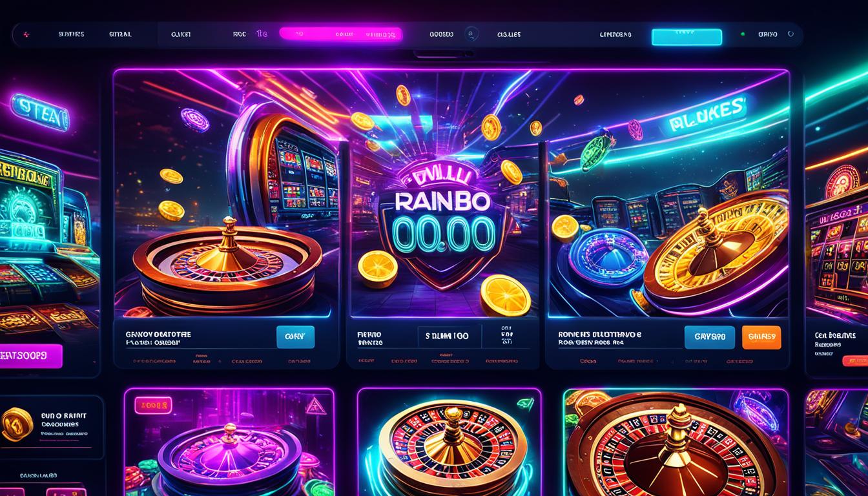868x496 pixels.
Task: Click the blue button on first roulette card
Action: [x=295, y=337]
